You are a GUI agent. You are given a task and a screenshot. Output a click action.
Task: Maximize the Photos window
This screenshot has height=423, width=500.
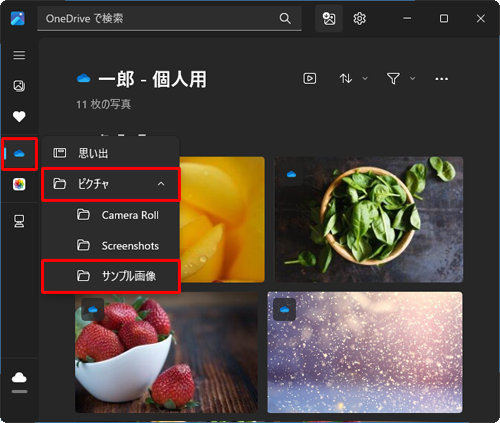444,18
